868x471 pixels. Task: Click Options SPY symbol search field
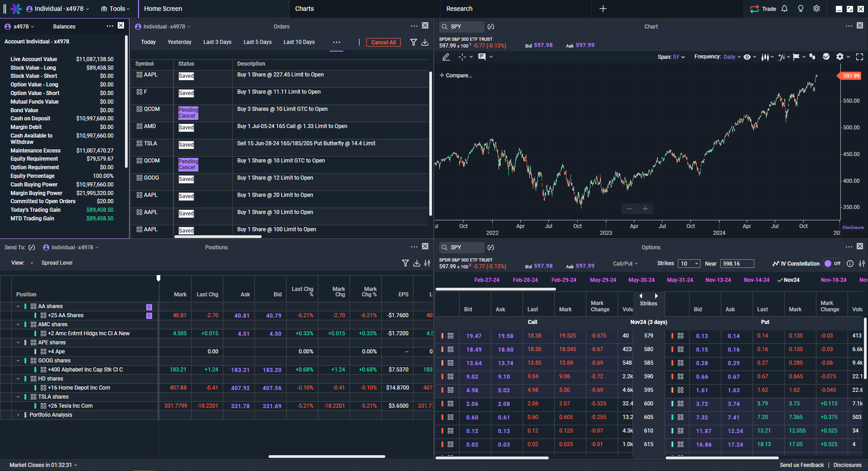461,247
